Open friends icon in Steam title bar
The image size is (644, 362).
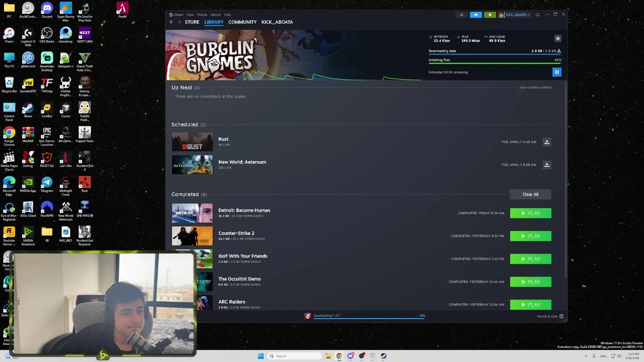pos(461,15)
